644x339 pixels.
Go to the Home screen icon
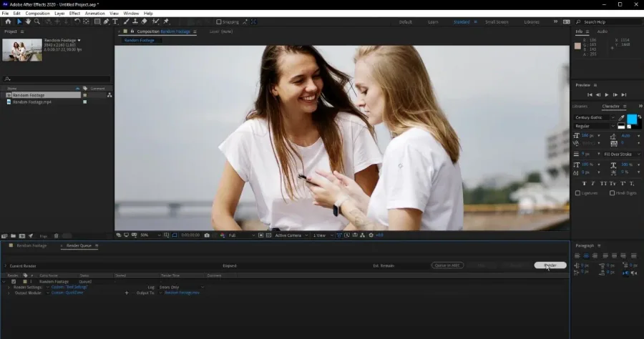pos(8,21)
